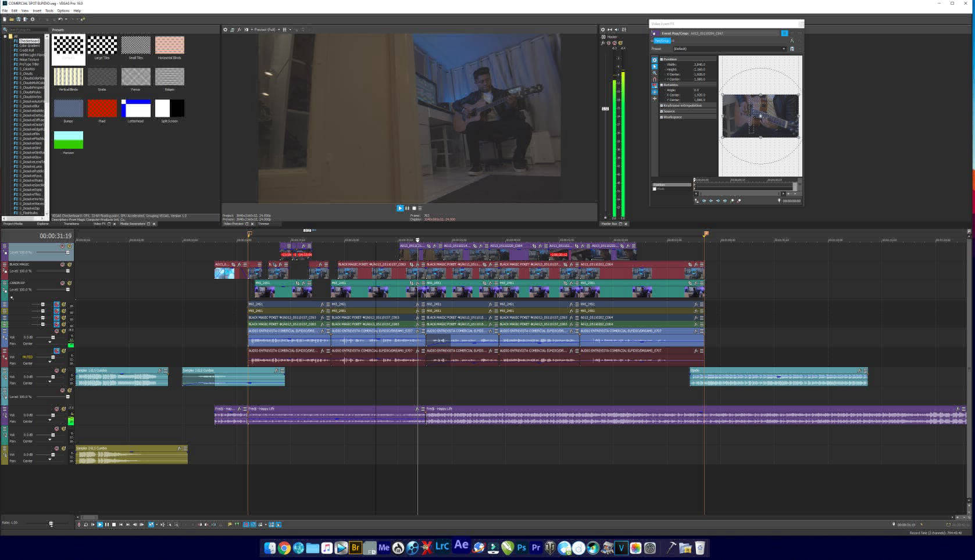
Task: Toggle the Master Bus mute icon
Action: (x=615, y=43)
